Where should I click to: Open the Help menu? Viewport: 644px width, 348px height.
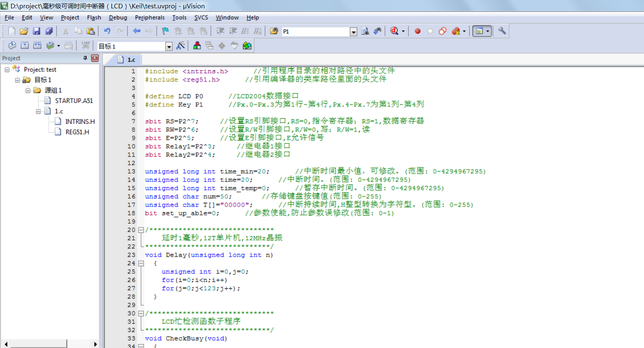click(x=252, y=18)
